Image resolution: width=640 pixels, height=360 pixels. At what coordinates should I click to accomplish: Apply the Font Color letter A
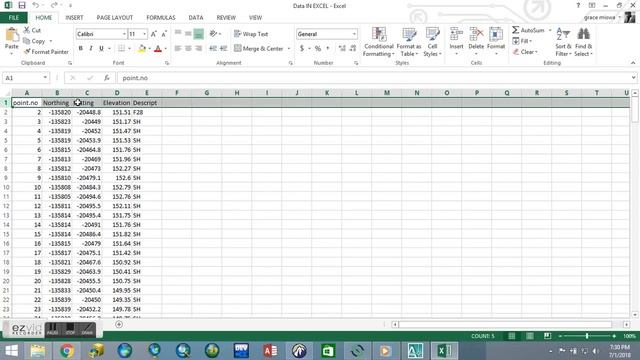click(x=158, y=49)
